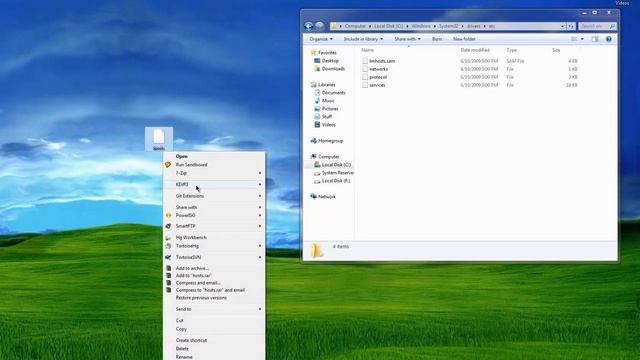Click the Run Sandboxed shield icon
This screenshot has height=360, width=640.
coord(168,164)
